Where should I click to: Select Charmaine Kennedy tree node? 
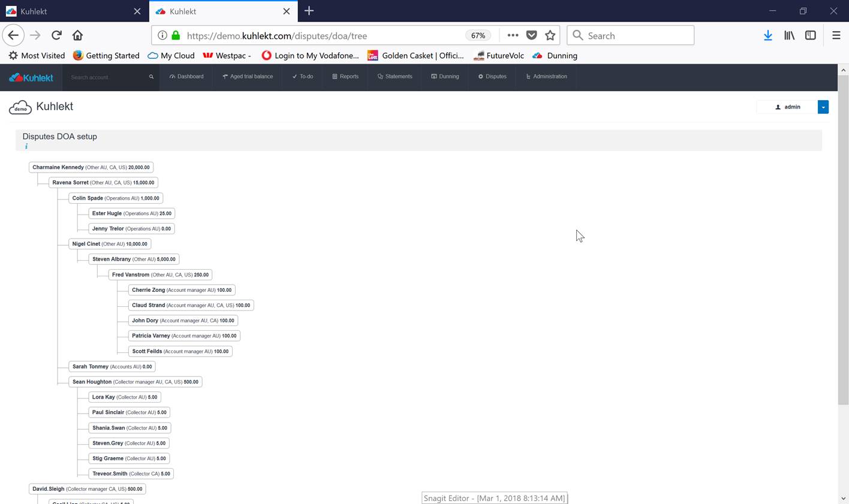(91, 167)
